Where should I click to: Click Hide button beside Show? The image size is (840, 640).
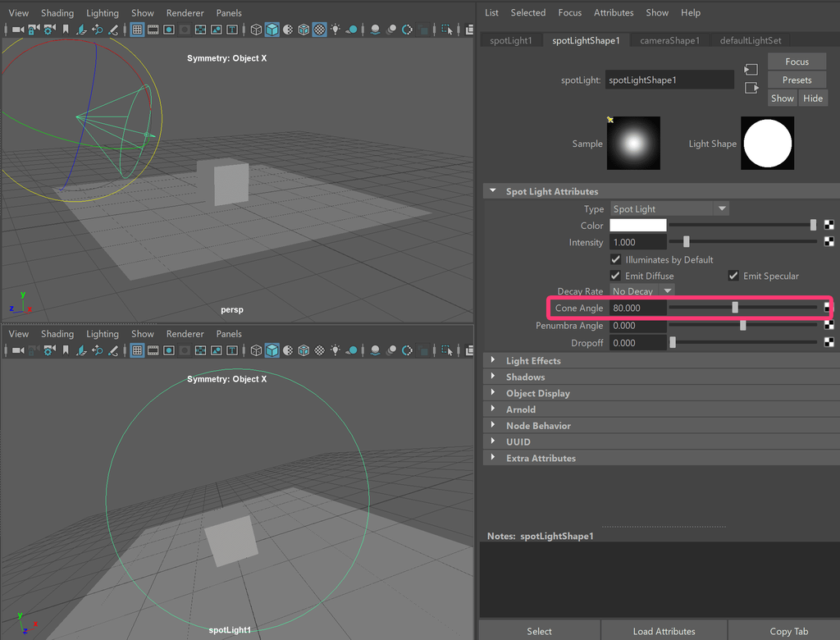pos(813,98)
